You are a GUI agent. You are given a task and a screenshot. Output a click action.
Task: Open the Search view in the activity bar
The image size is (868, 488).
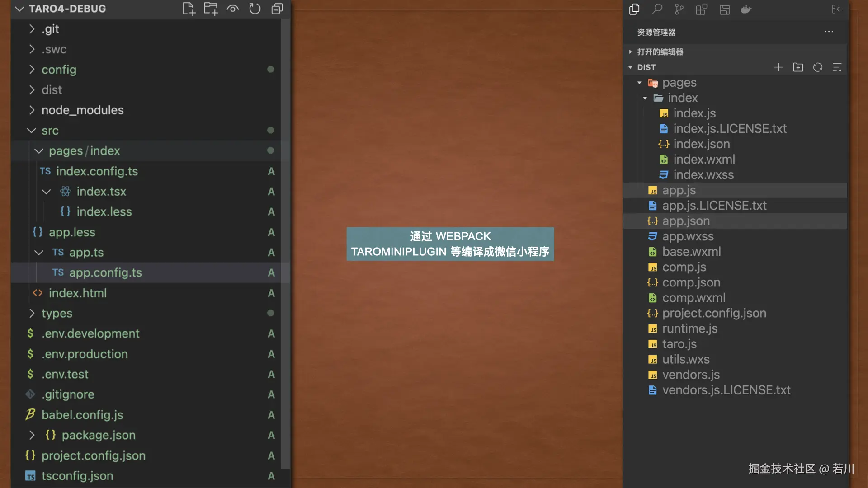(657, 9)
